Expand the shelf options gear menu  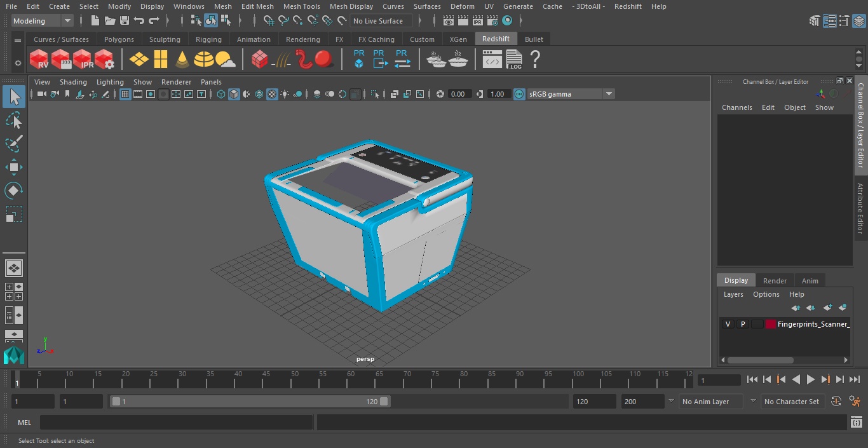click(18, 63)
